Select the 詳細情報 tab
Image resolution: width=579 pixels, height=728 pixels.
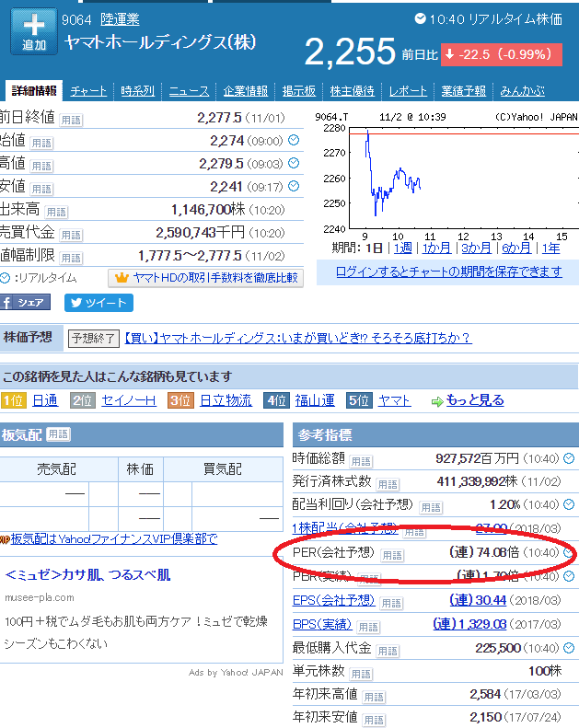click(34, 90)
